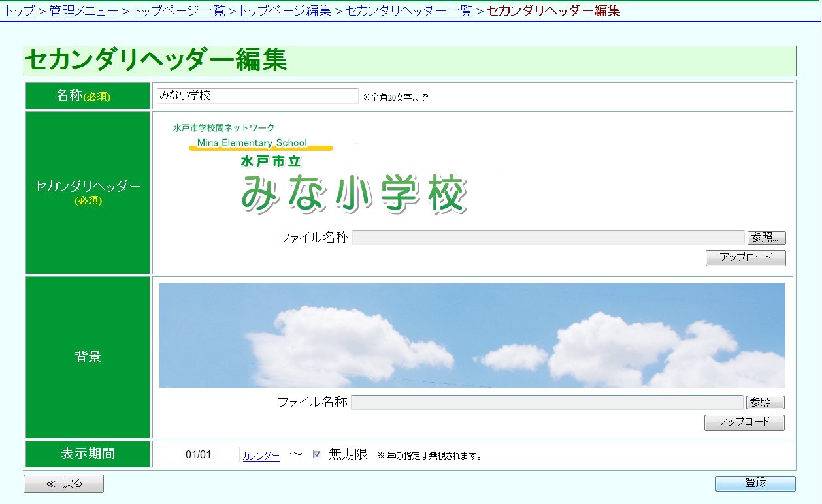Open 管理メニュー breadcrumb link
The image size is (822, 504).
[x=84, y=10]
